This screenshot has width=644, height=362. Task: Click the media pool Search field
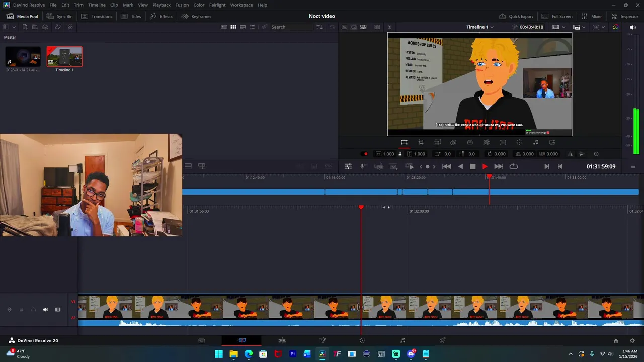coord(292,27)
